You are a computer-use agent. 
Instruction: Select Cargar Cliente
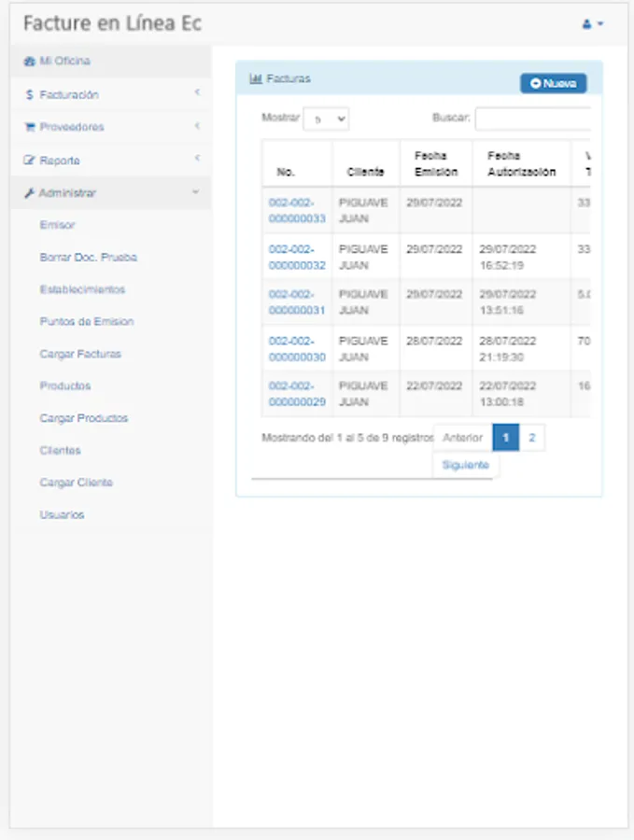(77, 483)
